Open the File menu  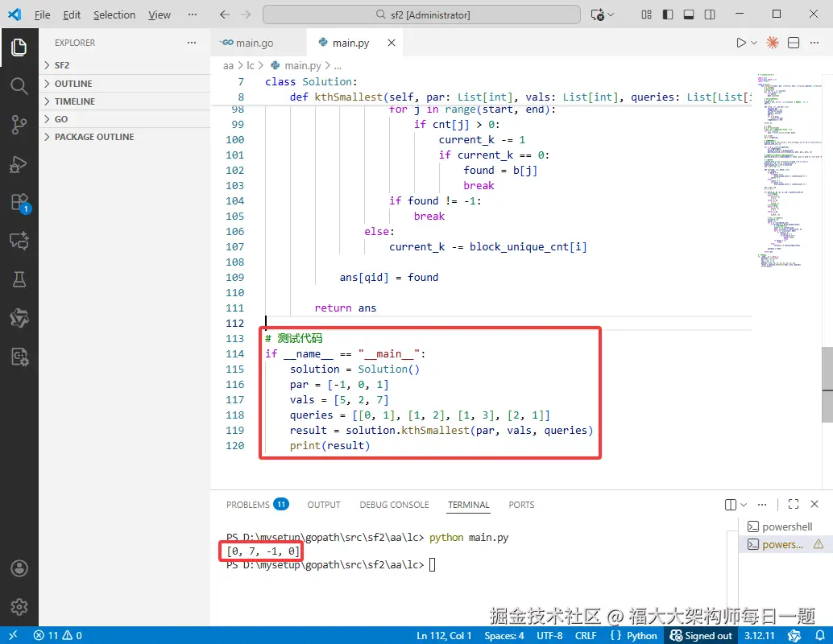click(x=42, y=14)
